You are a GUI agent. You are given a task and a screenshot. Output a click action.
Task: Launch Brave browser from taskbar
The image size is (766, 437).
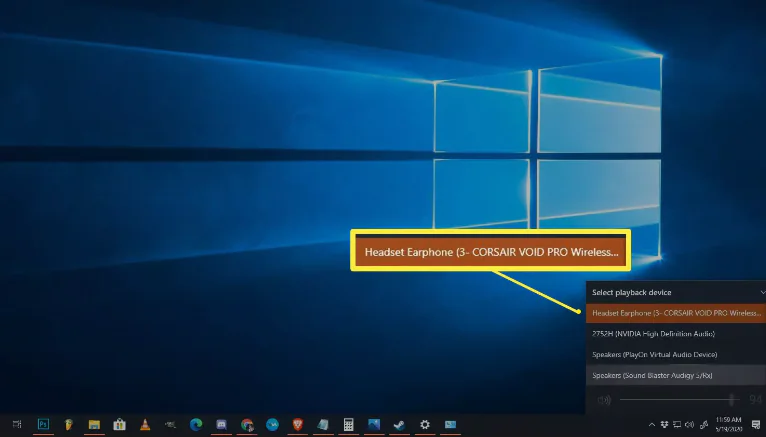[298, 425]
